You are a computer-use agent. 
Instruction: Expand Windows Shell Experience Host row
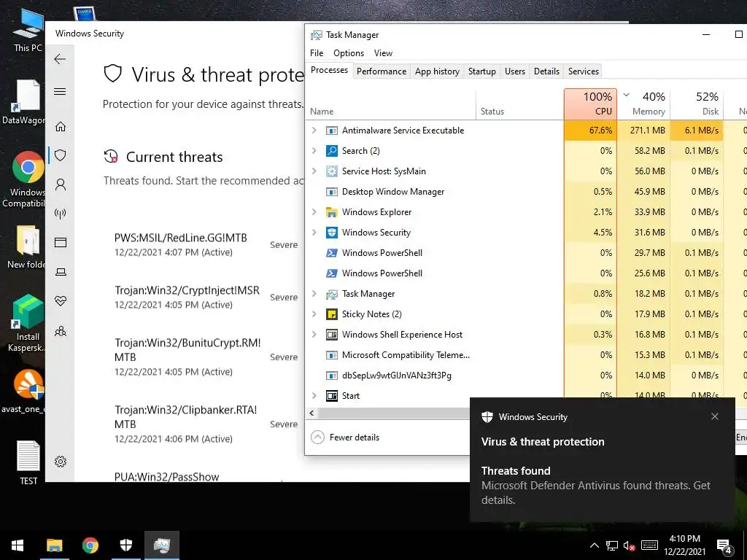(314, 335)
